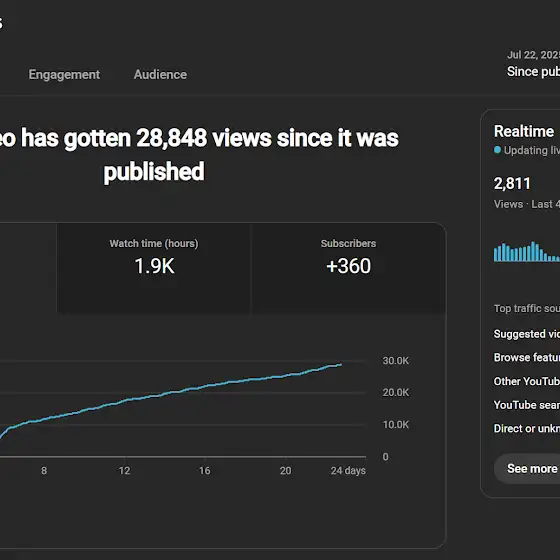Click the Direct or unknown traffic row

click(527, 429)
